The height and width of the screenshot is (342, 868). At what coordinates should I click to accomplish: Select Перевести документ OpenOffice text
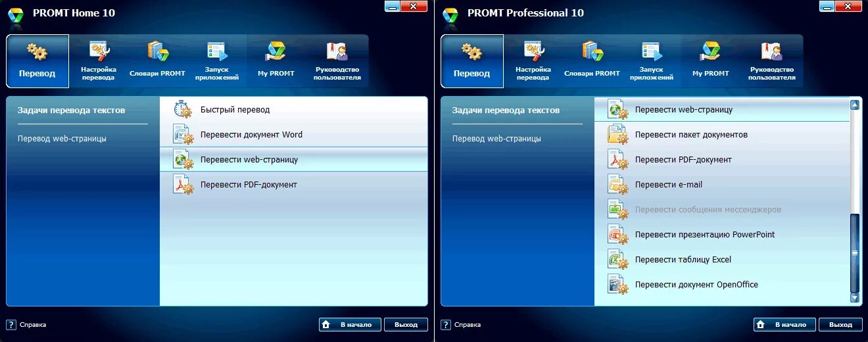(696, 285)
